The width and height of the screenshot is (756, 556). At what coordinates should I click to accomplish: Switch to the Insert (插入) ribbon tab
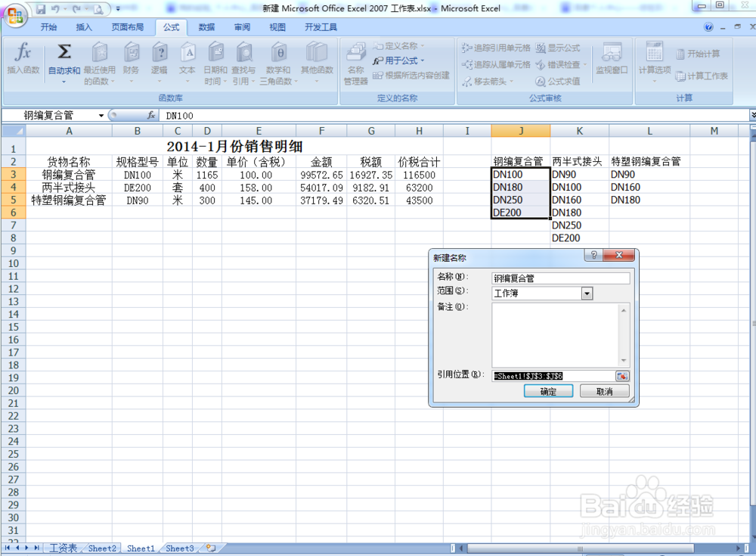84,27
